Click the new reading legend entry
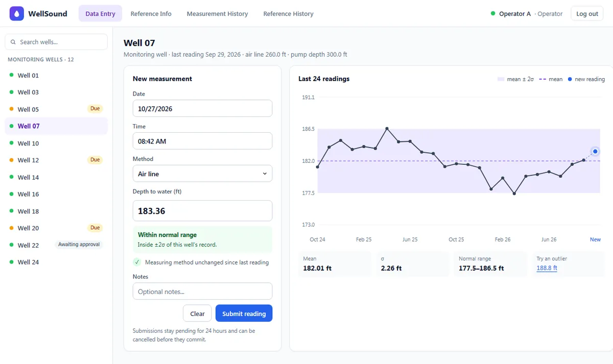The width and height of the screenshot is (613, 364). (586, 79)
